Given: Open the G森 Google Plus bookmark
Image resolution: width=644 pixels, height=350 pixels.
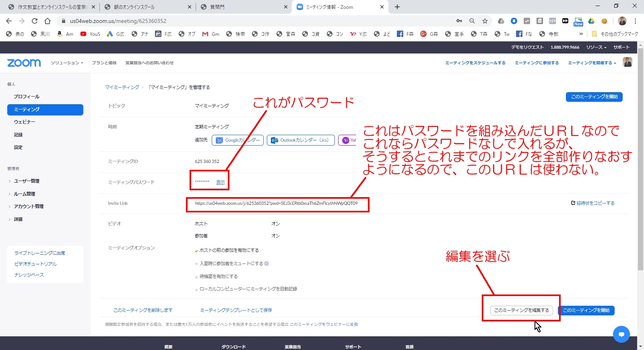Looking at the screenshot, I should coord(429,34).
